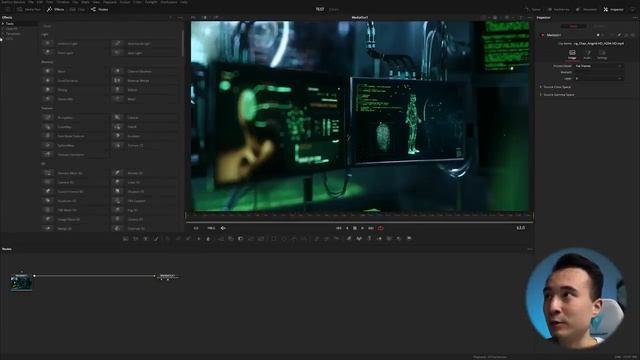Open the Nodes panel options menu

coord(530,249)
